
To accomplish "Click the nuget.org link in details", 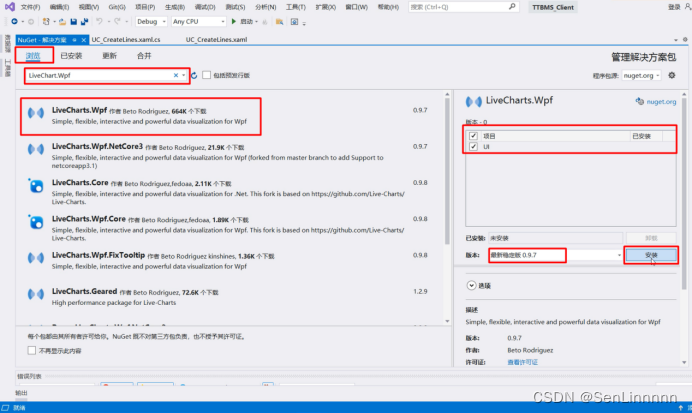I will coord(661,102).
